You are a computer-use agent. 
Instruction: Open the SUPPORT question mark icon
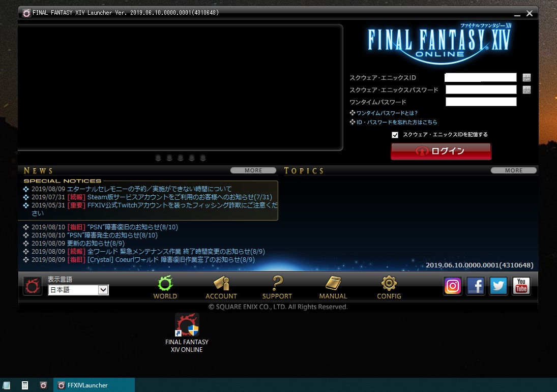pyautogui.click(x=277, y=287)
